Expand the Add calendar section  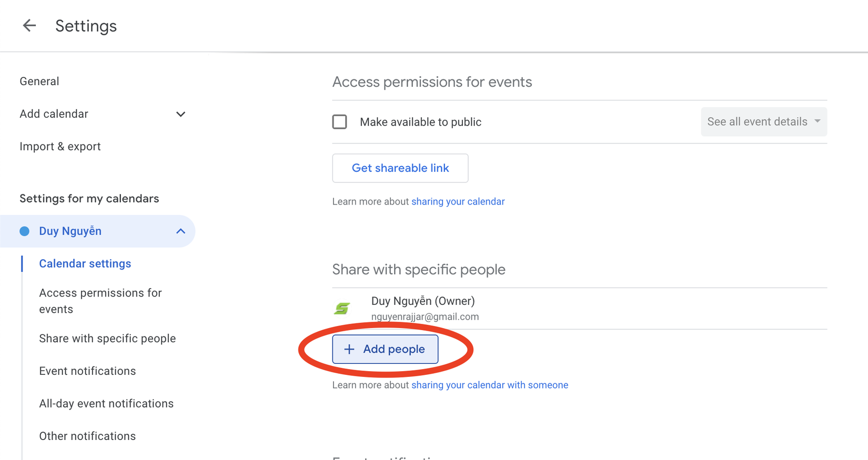180,114
